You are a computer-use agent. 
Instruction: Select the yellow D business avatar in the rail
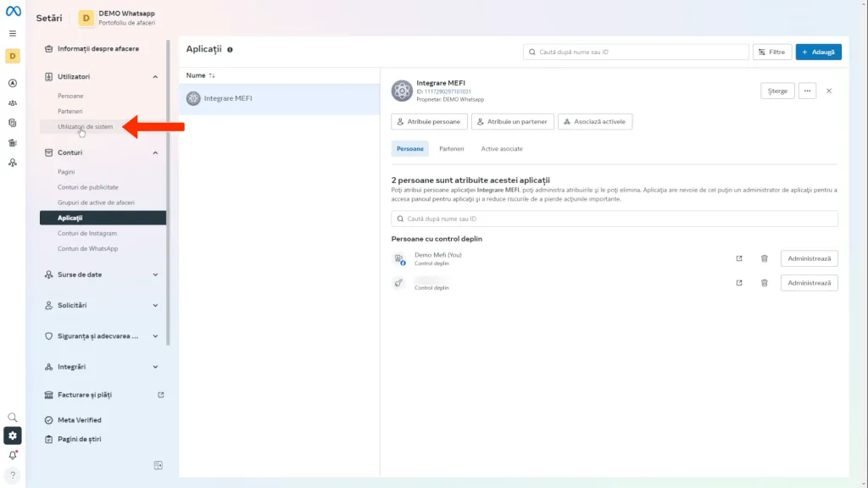point(13,56)
